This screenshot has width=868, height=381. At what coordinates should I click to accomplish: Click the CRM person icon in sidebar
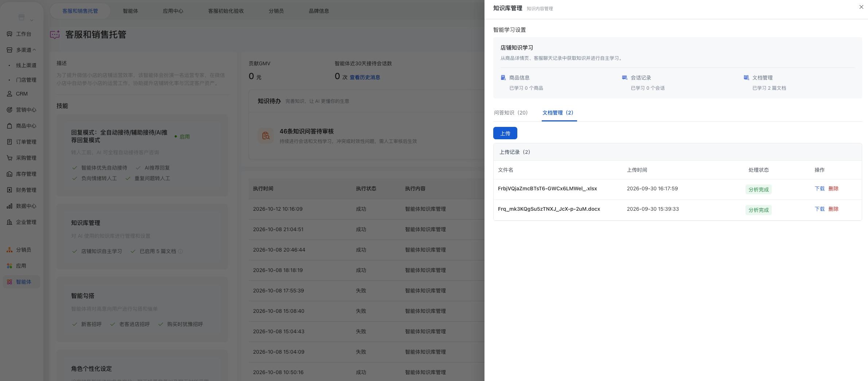point(9,94)
